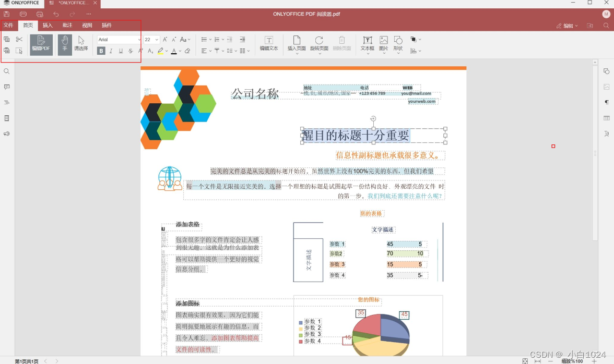Toggle Bold formatting

point(101,51)
